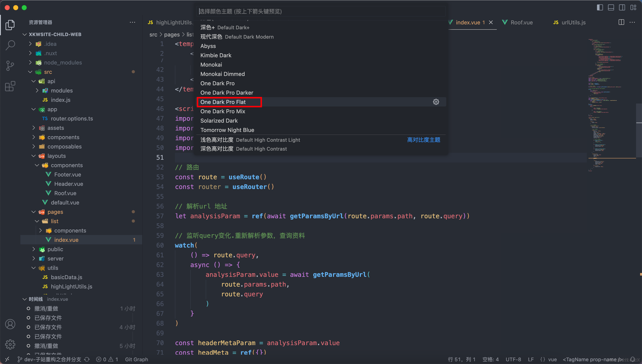Open the Accounts icon in activity bar
This screenshot has height=364, width=642.
(x=10, y=324)
